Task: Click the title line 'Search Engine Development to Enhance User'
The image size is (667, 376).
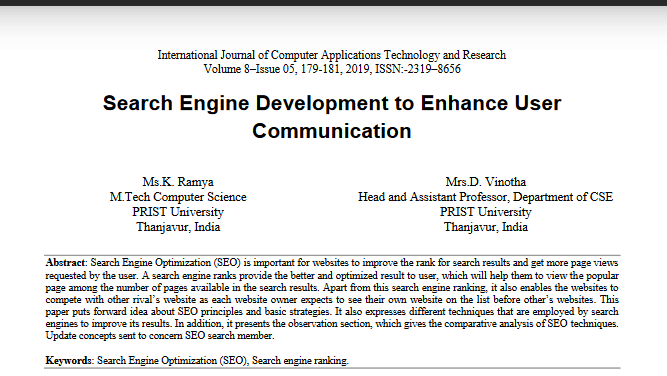Action: (332, 103)
